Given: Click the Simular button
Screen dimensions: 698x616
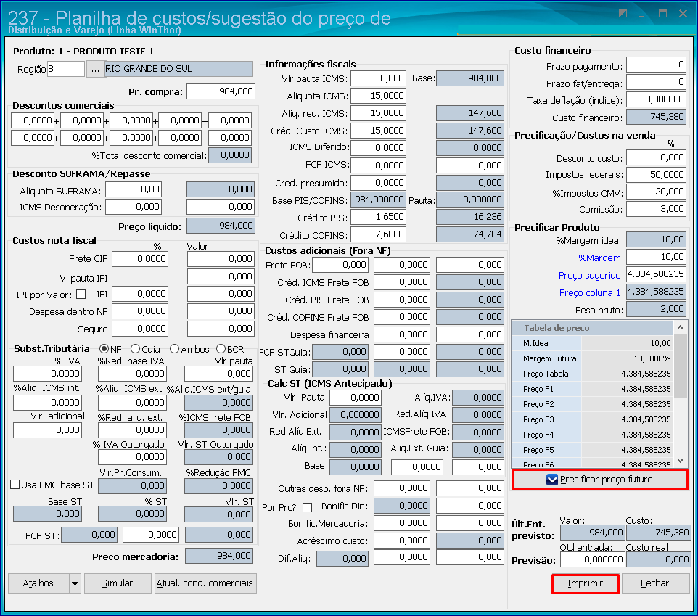Looking at the screenshot, I should tap(118, 583).
